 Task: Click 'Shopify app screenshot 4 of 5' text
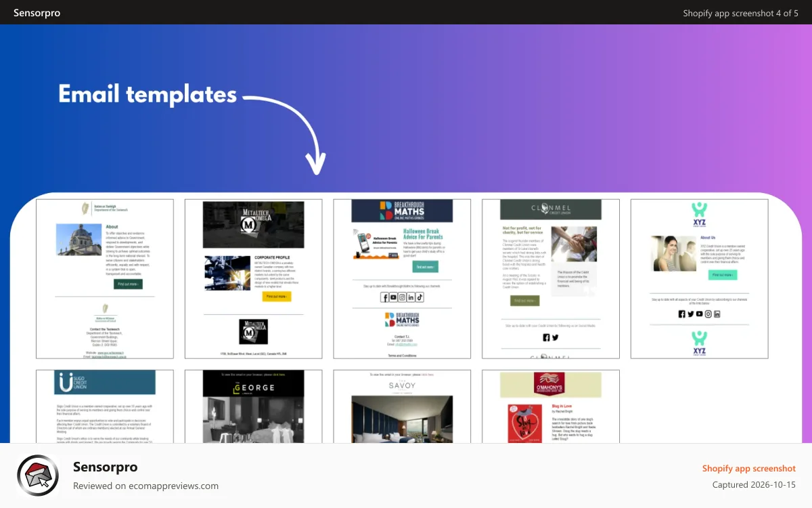pyautogui.click(x=741, y=13)
